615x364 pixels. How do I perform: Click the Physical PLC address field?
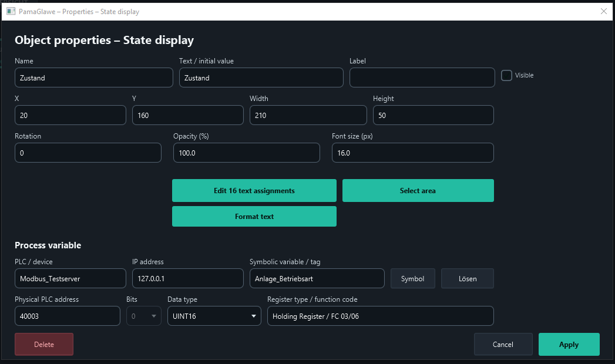[68, 316]
